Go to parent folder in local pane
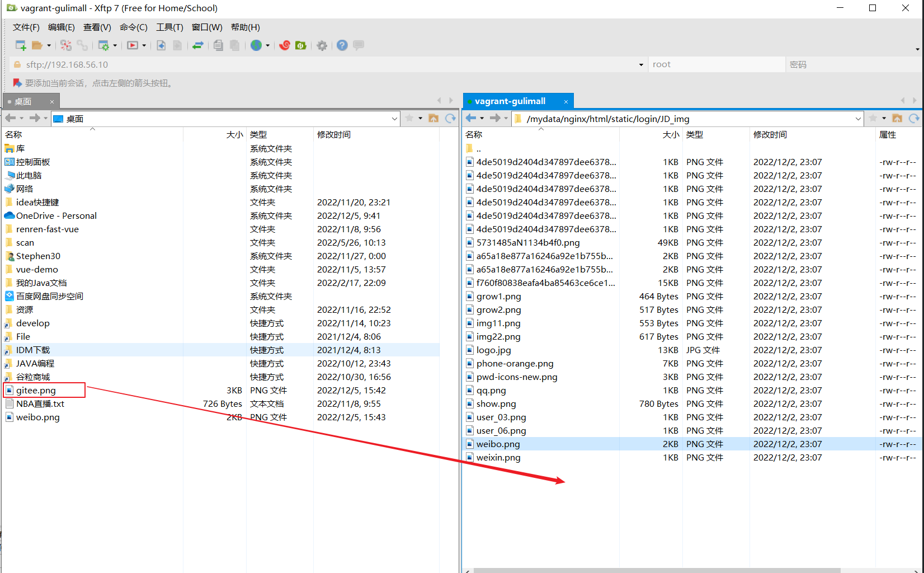 (x=433, y=118)
